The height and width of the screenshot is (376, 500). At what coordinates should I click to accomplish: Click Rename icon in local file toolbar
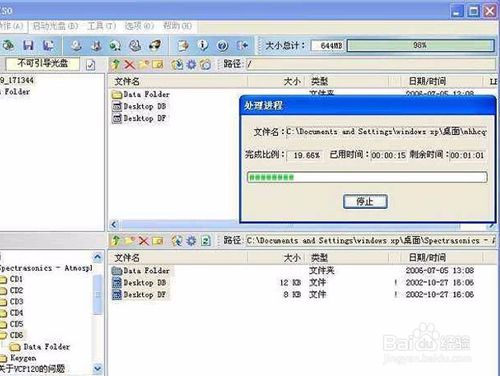[x=158, y=240]
